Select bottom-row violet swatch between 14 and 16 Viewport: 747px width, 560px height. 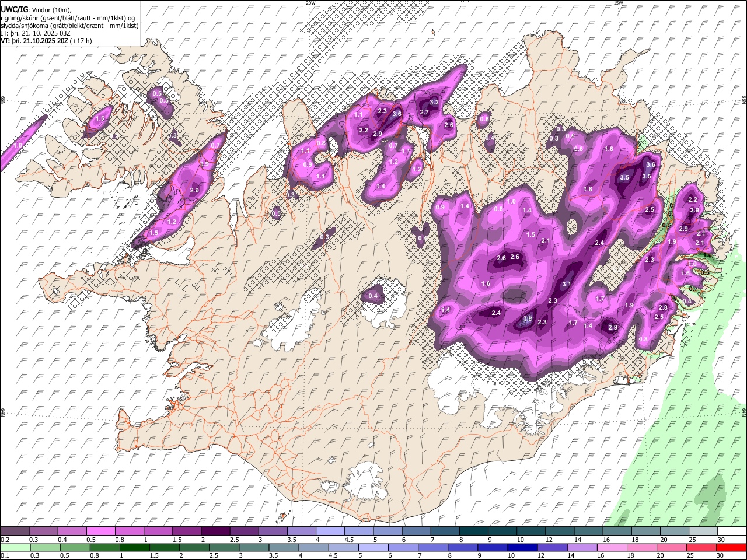point(582,547)
